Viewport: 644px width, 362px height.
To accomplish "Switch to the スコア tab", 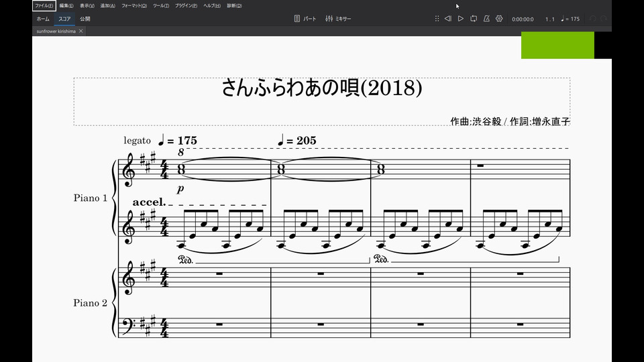I will point(64,19).
